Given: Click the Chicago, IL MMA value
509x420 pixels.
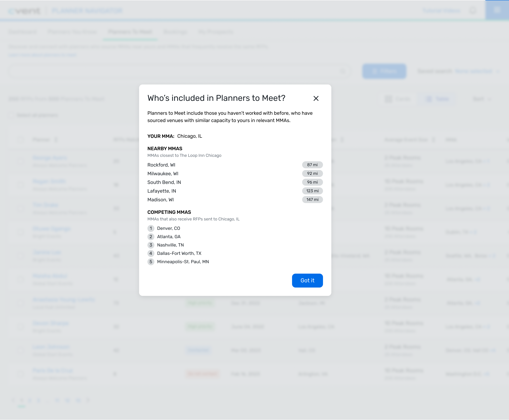Looking at the screenshot, I should point(189,136).
